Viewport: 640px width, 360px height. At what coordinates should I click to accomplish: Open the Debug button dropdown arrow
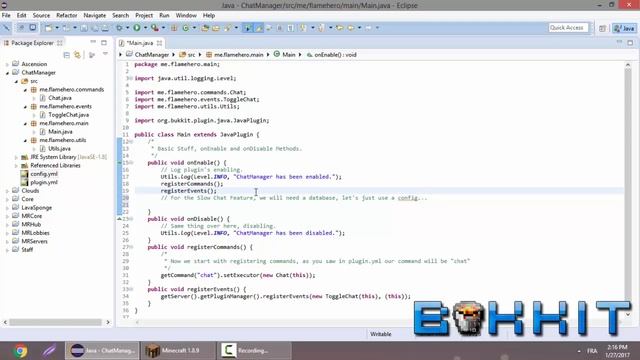(127, 28)
